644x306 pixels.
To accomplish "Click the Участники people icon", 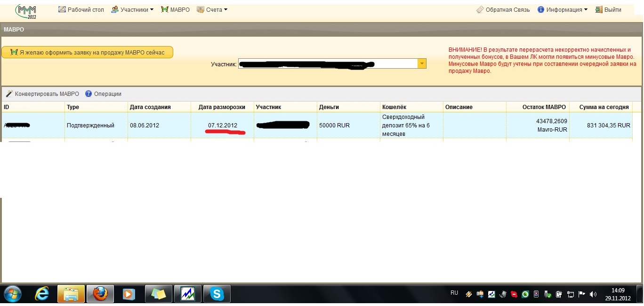I will [x=114, y=9].
